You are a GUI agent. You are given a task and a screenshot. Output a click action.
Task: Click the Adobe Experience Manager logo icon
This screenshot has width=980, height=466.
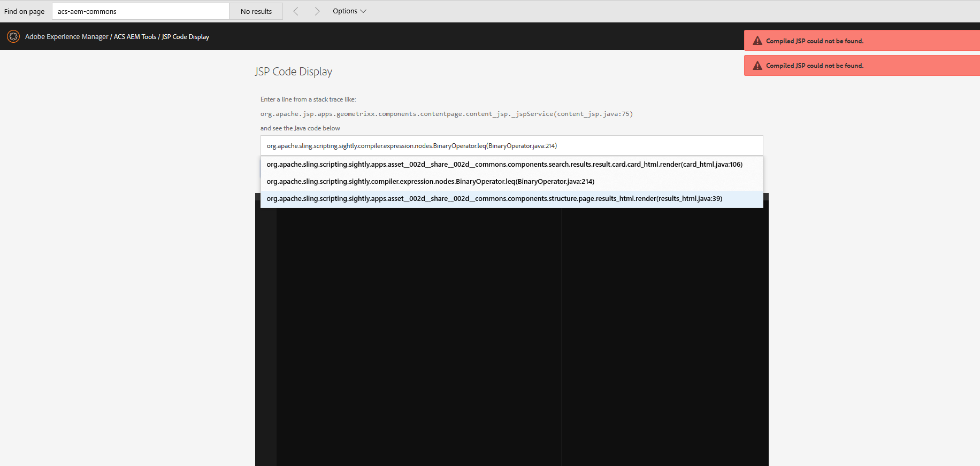pos(13,36)
